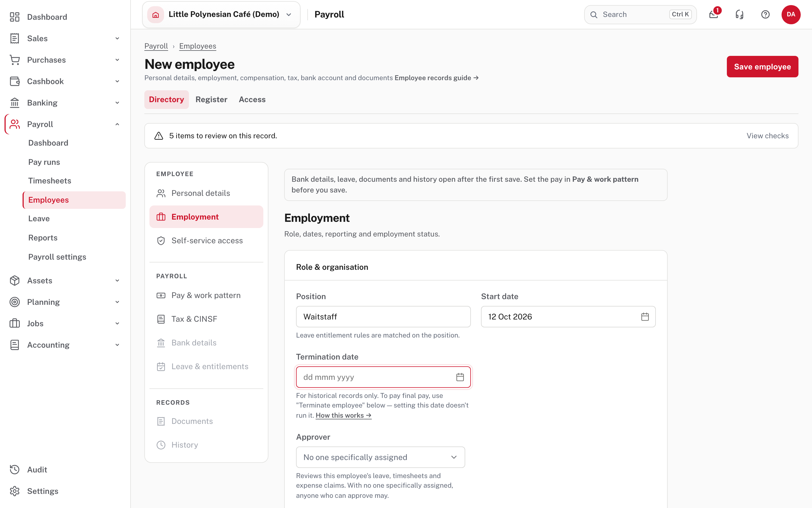Click the headset support icon
Image resolution: width=812 pixels, height=508 pixels.
click(740, 14)
